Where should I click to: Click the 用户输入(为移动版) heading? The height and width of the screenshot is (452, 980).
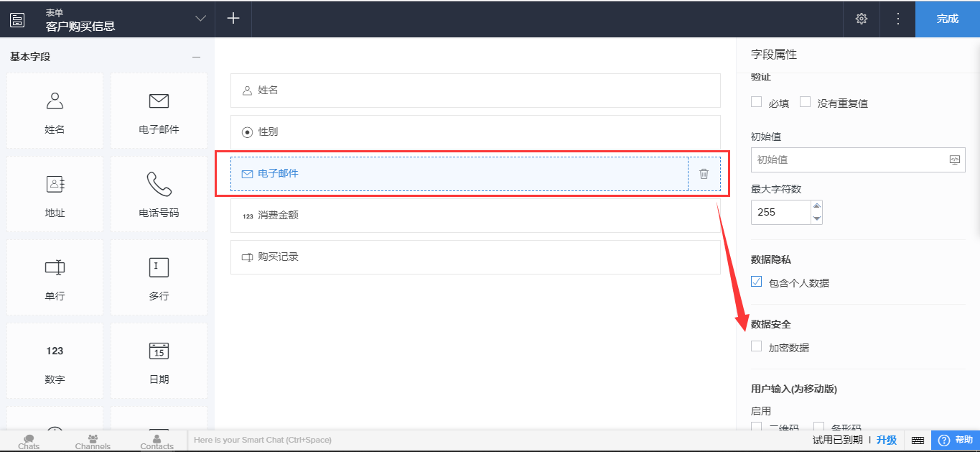tap(794, 389)
